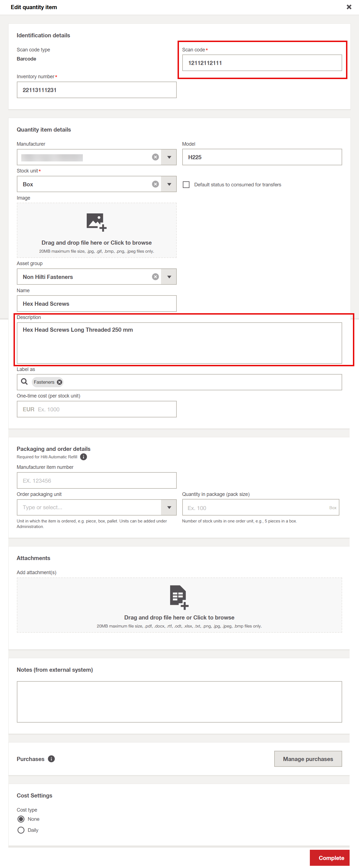359x868 pixels.
Task: Select the None cost type
Action: point(21,819)
